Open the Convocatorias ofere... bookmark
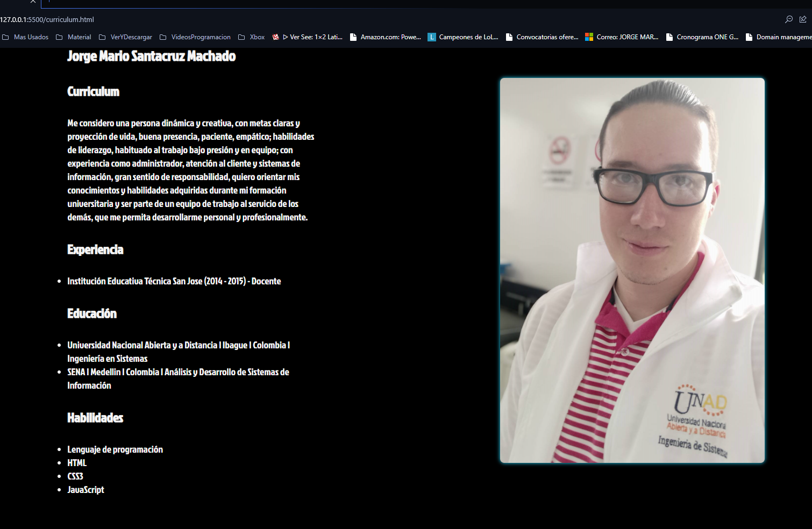 point(542,37)
